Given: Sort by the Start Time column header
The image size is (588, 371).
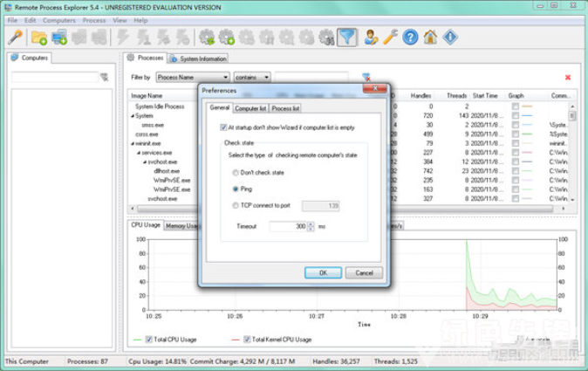Looking at the screenshot, I should pos(485,96).
